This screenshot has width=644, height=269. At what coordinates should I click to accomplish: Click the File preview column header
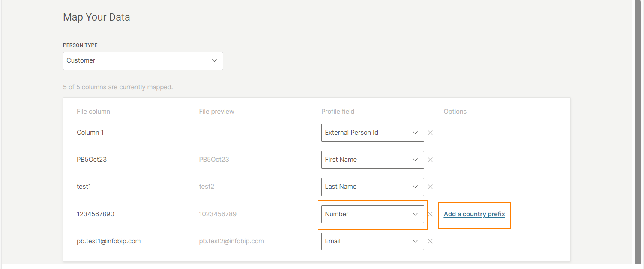pos(216,112)
